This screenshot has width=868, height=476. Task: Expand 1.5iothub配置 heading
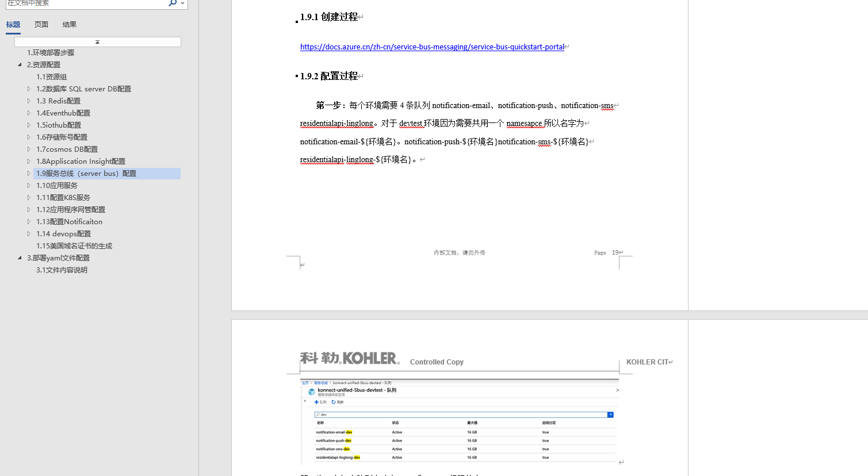tap(29, 125)
